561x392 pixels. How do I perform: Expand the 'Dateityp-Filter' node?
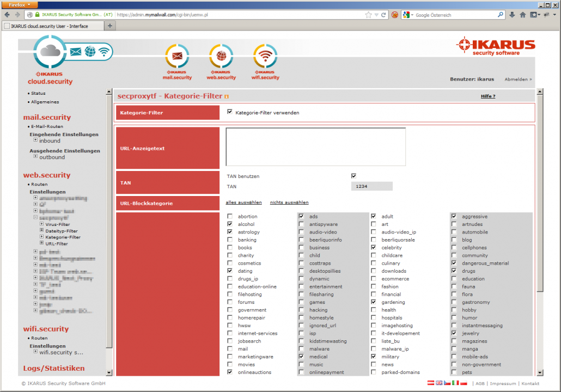(41, 230)
